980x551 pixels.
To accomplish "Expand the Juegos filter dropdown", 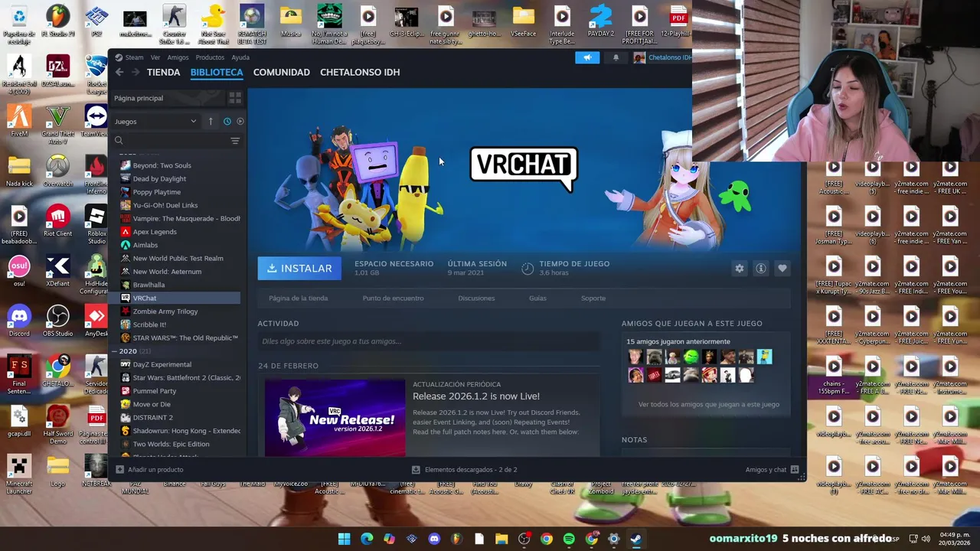I will (155, 121).
